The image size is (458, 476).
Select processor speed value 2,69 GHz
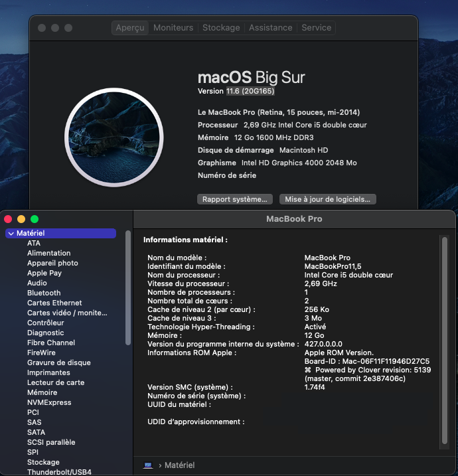point(321,284)
